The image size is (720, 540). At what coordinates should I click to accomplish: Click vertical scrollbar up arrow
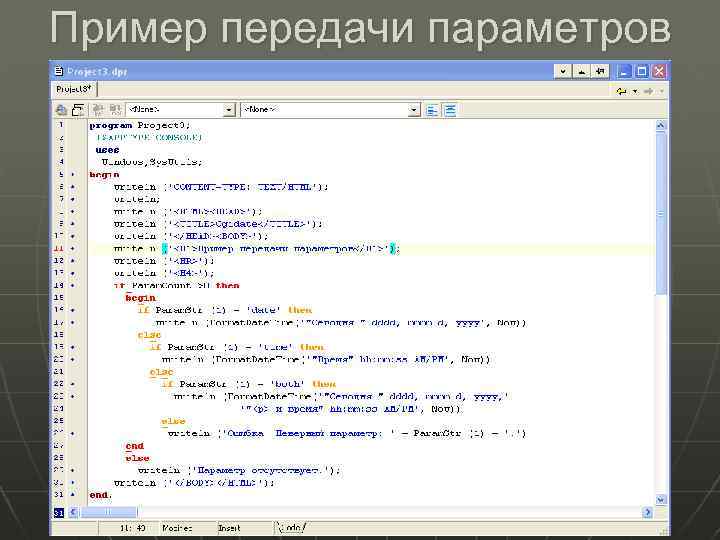point(660,125)
